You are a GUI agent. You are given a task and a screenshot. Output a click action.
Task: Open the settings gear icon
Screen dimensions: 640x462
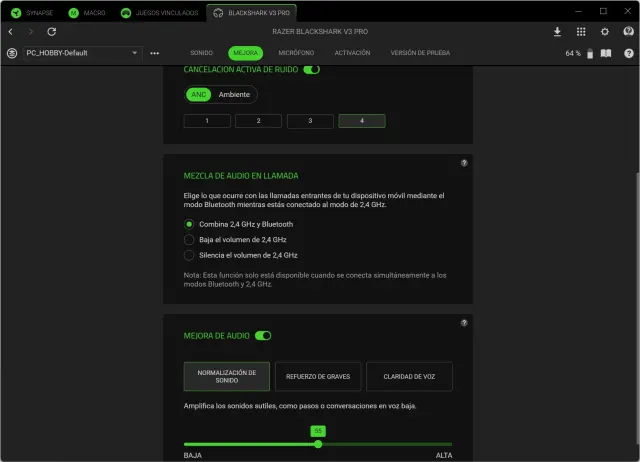pyautogui.click(x=605, y=32)
